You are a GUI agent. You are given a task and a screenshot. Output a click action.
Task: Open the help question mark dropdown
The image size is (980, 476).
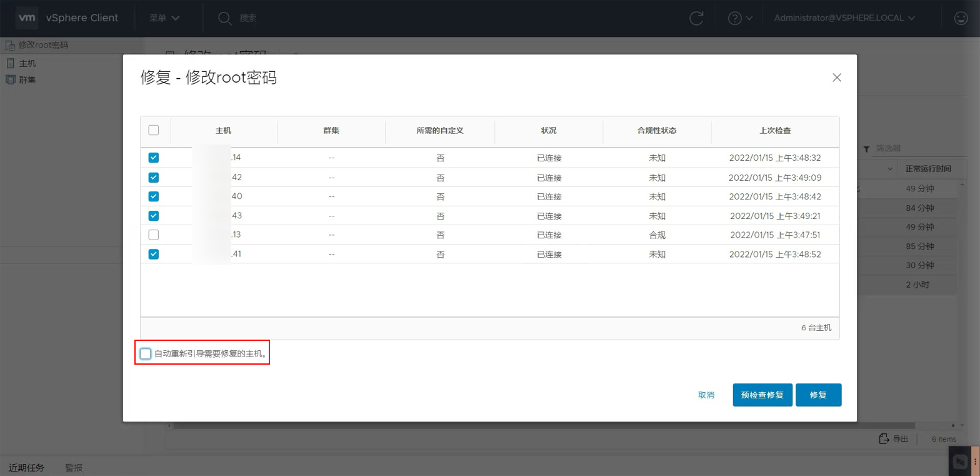tap(740, 18)
